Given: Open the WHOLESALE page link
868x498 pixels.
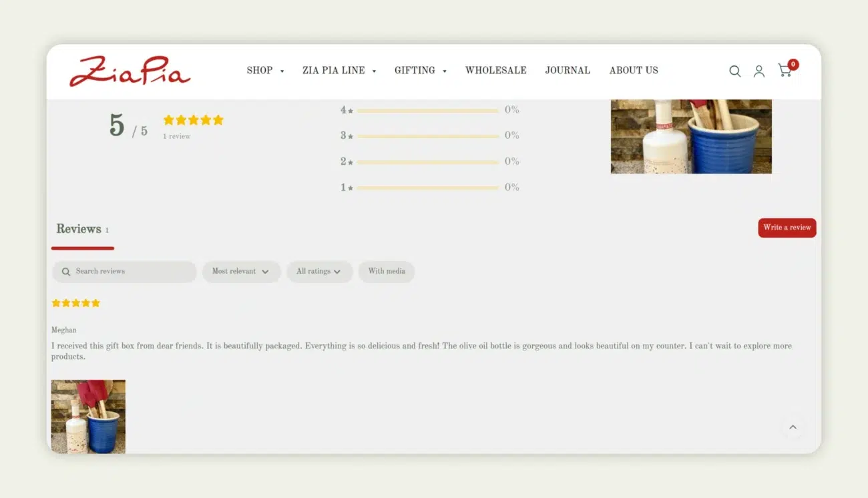Looking at the screenshot, I should [495, 70].
